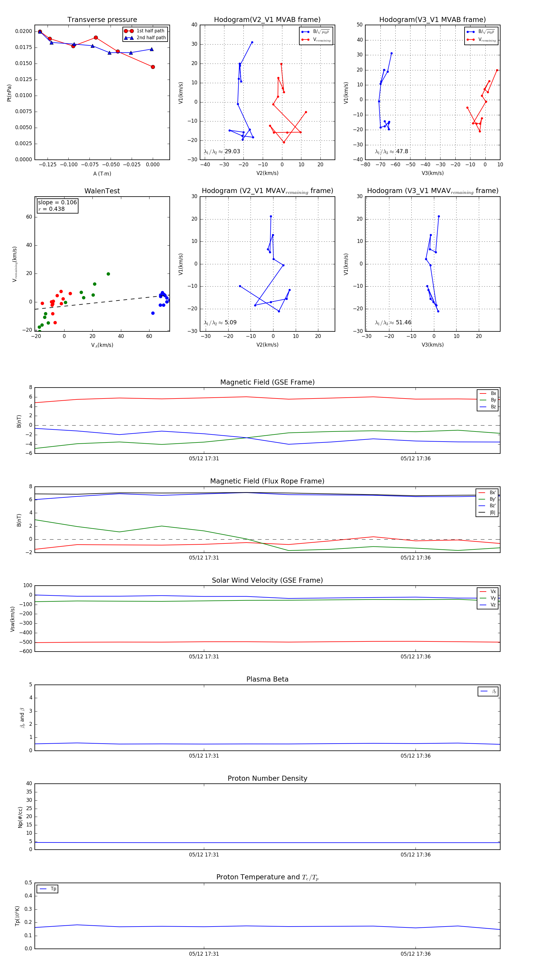Click 'By' legend entry in GSE field plot
The height and width of the screenshot is (980, 535).
(x=488, y=400)
